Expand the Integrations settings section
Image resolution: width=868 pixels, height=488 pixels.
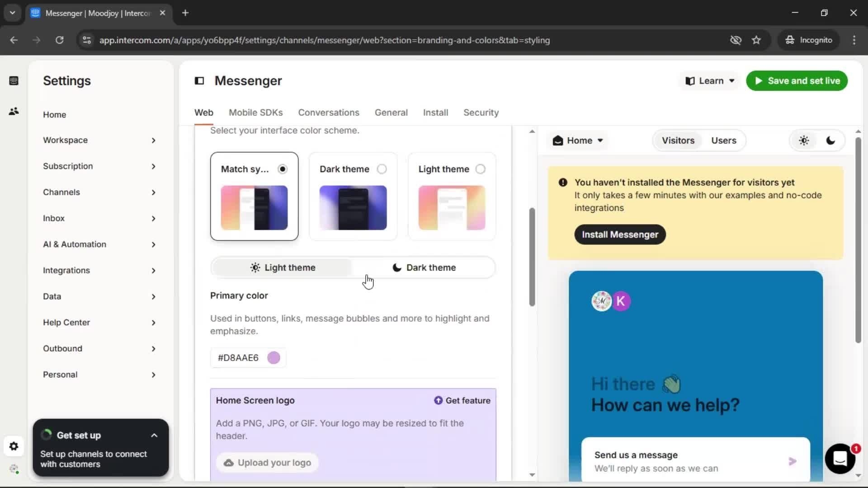point(99,271)
